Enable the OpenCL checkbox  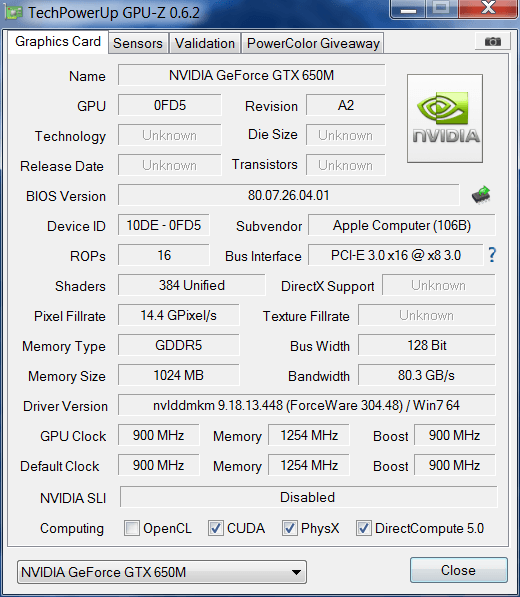[x=132, y=528]
